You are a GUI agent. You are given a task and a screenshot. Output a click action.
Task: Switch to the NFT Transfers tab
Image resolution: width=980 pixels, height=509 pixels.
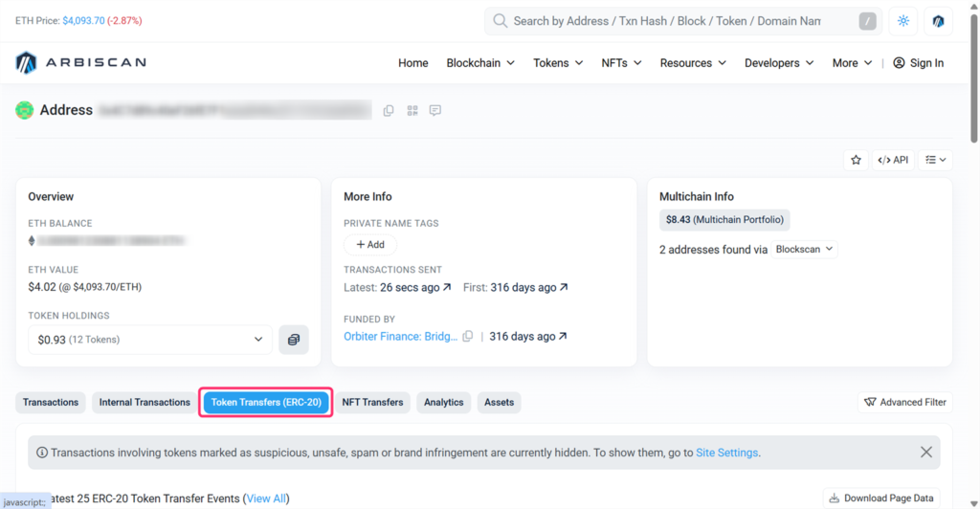click(x=372, y=403)
